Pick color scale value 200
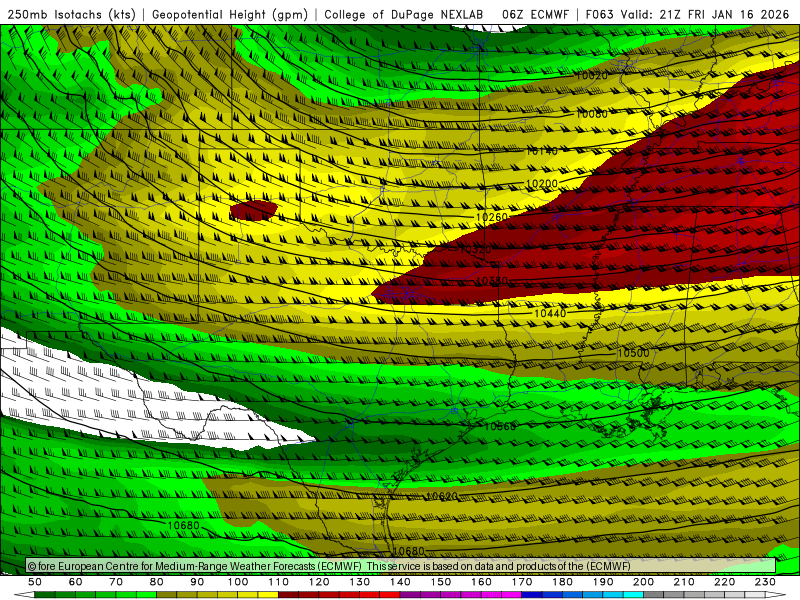 coord(643,582)
